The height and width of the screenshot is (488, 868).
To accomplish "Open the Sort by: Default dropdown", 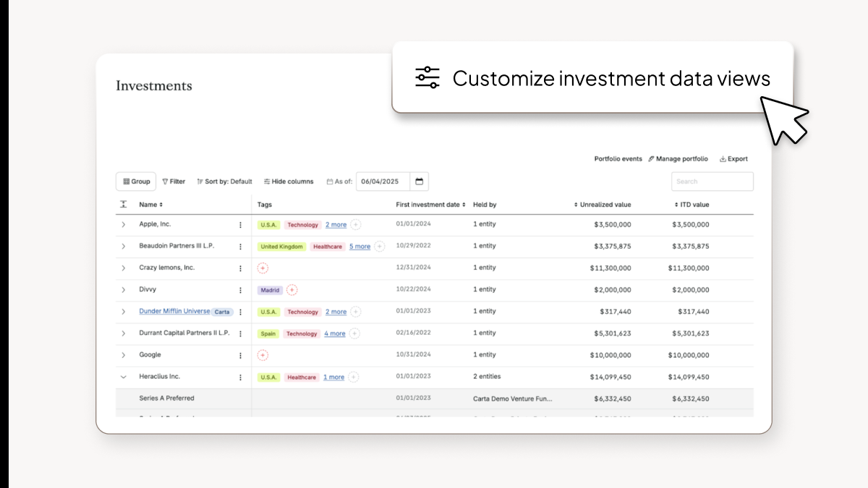I will (224, 181).
